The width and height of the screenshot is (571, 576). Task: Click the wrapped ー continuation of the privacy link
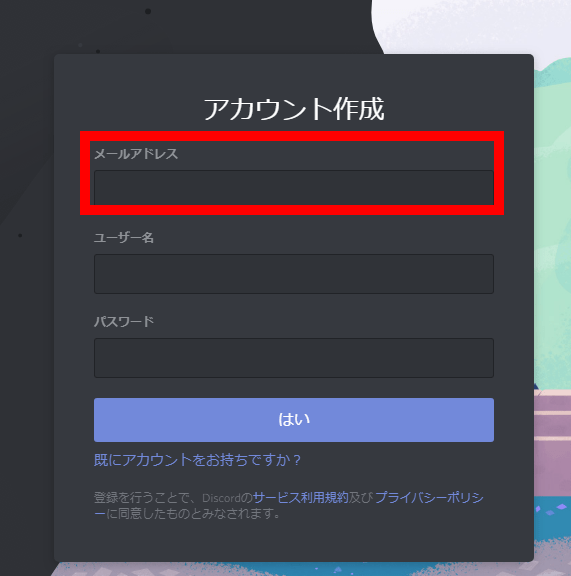click(100, 514)
